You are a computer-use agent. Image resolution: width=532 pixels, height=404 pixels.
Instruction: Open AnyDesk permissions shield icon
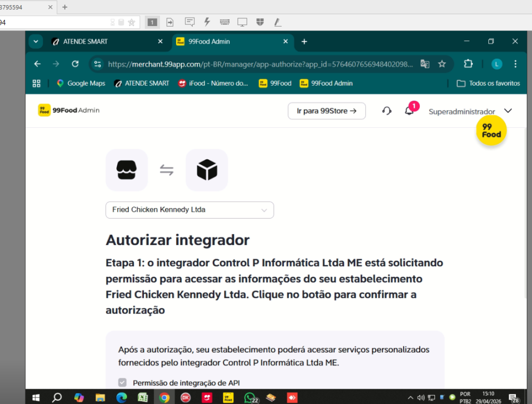tap(260, 22)
